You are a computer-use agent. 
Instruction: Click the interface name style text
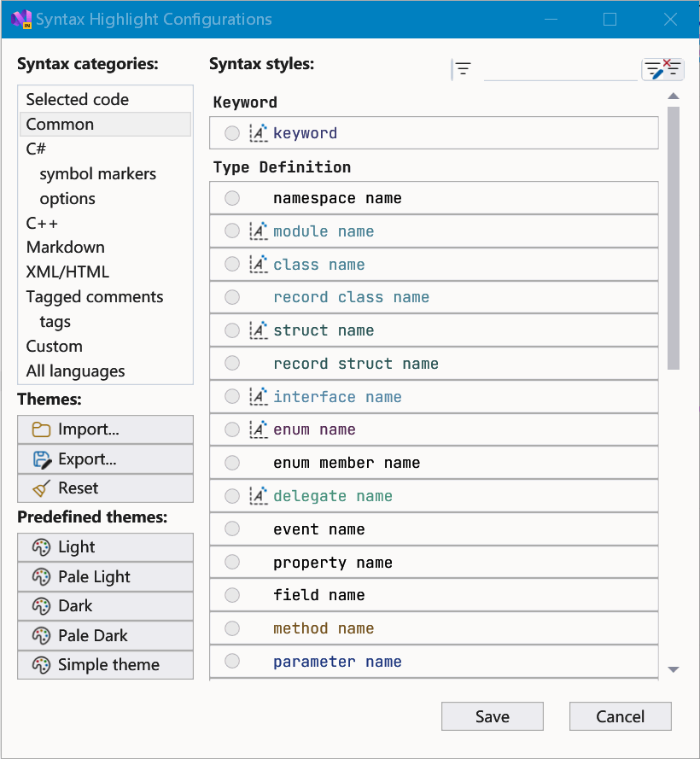tap(337, 396)
